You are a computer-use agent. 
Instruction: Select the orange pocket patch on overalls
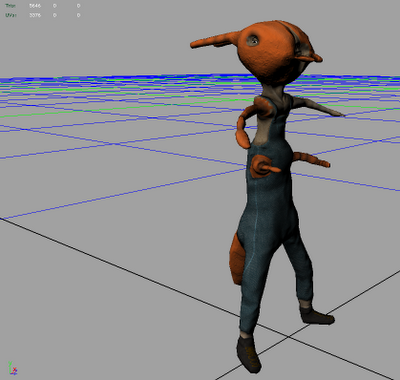(264, 166)
